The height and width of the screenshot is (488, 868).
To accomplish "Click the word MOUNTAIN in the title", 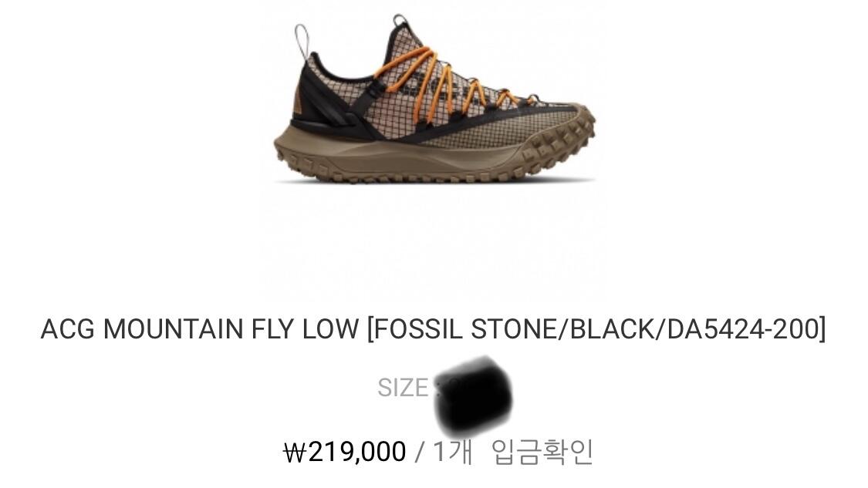I will tap(174, 329).
